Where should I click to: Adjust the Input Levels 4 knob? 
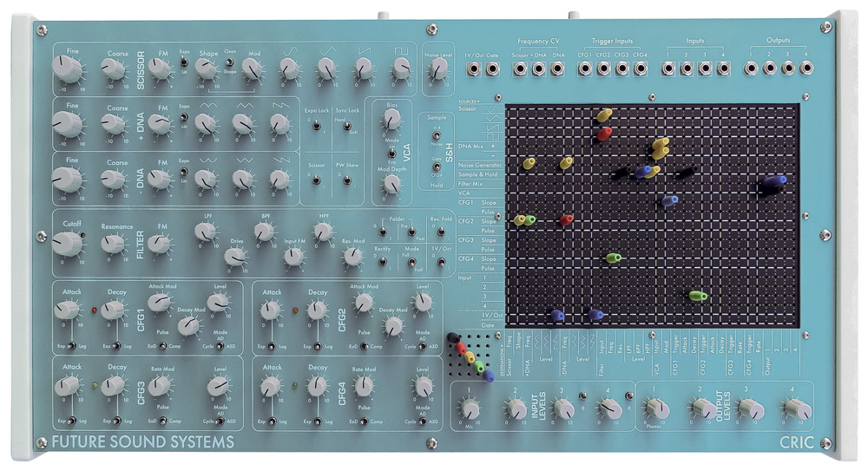(610, 409)
